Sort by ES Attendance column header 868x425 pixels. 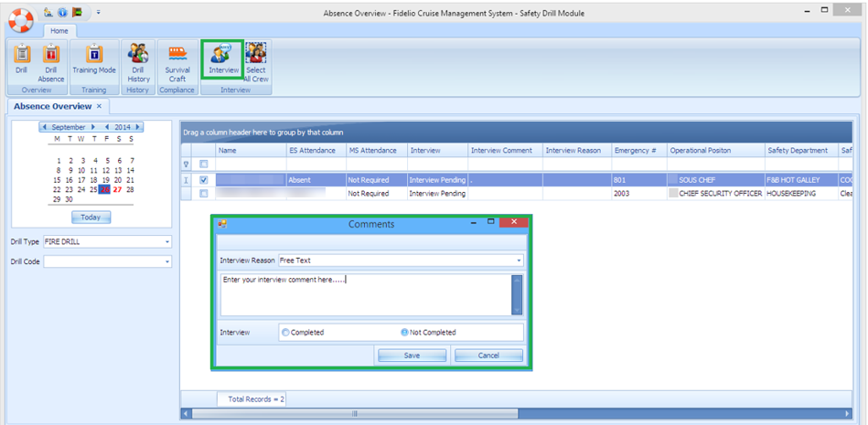316,151
